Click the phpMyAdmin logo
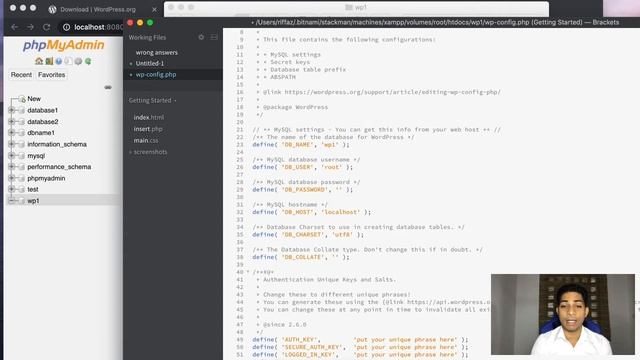 [x=64, y=45]
